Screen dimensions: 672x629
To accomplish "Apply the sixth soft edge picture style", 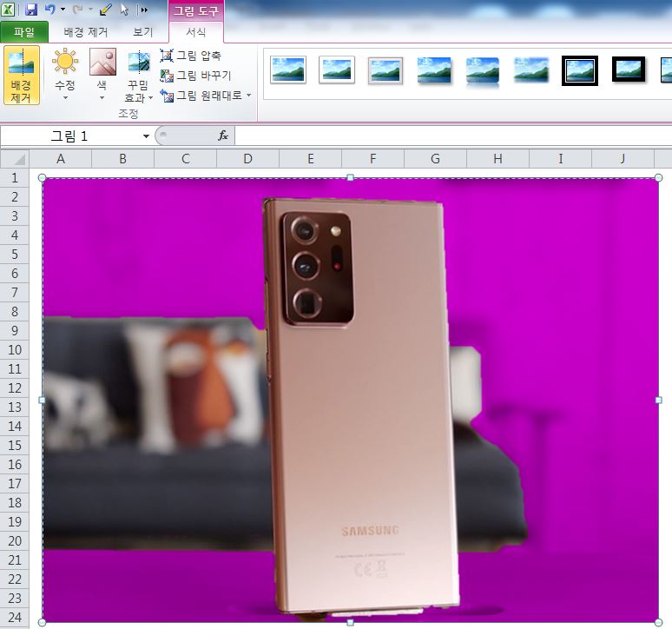I will 531,70.
